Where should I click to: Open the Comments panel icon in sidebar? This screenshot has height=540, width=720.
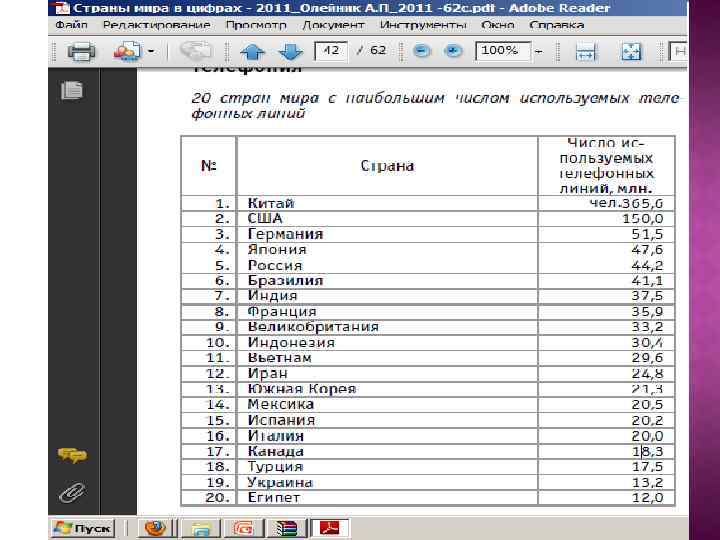72,455
